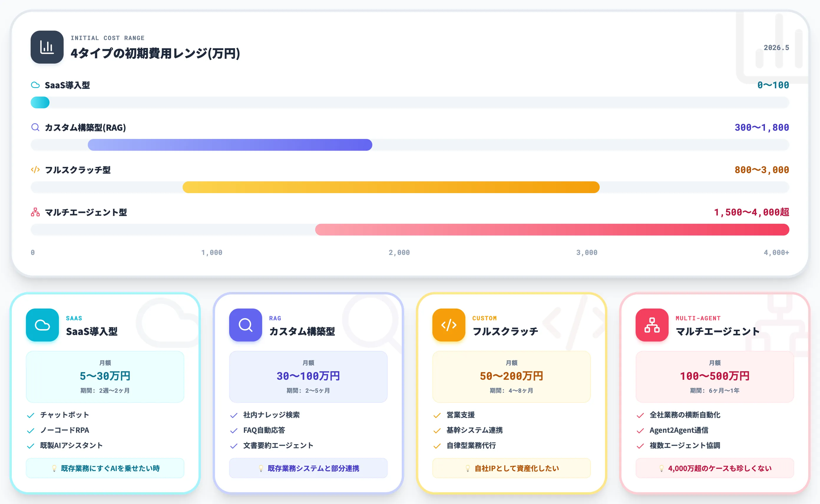
Task: Click lightbulb icon in 4,000万超のケース tip
Action: 662,468
